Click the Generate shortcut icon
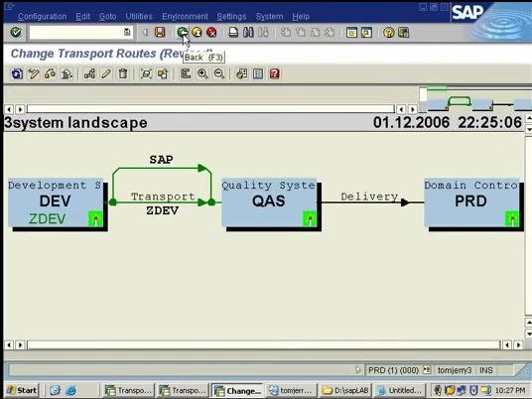Image resolution: width=532 pixels, height=399 pixels. click(x=367, y=33)
